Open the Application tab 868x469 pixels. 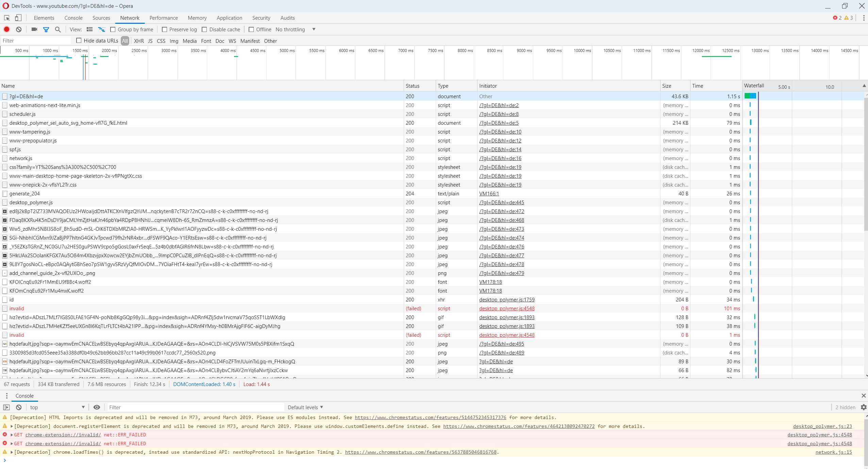click(x=229, y=18)
